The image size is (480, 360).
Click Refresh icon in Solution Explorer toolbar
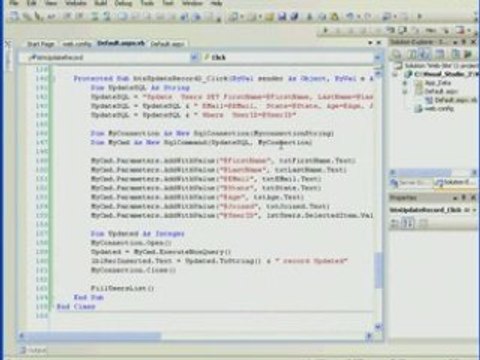pyautogui.click(x=412, y=54)
